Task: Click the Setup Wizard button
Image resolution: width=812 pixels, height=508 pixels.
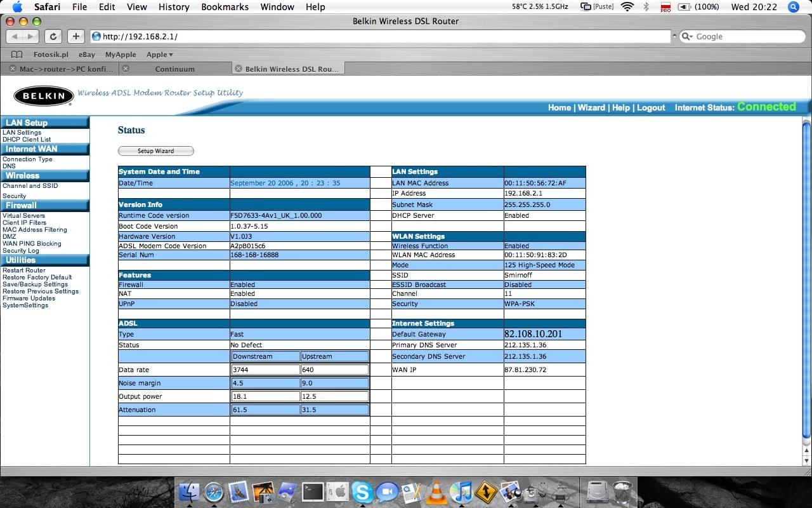Action: click(156, 151)
